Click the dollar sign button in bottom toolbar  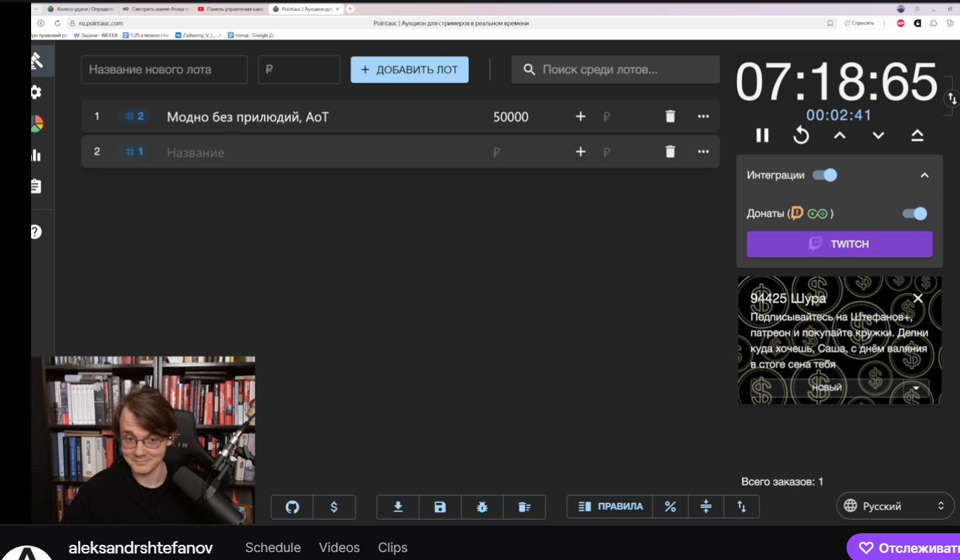pyautogui.click(x=334, y=507)
